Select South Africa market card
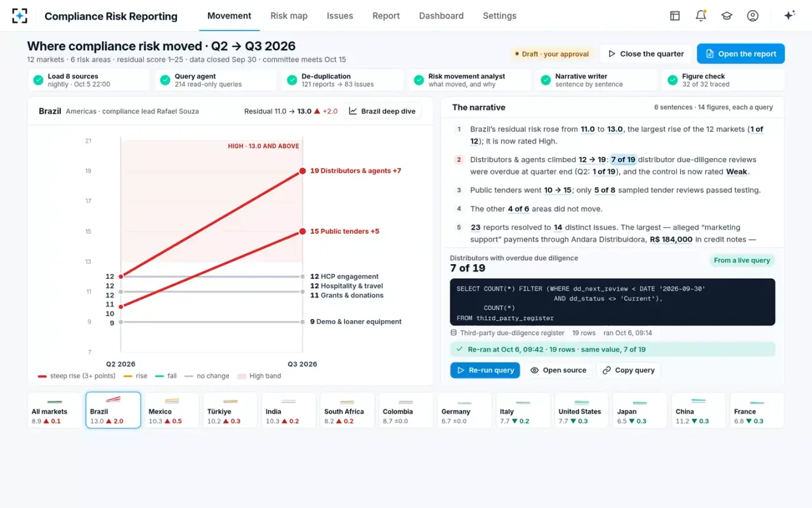Viewport: 812px width, 508px height. 346,410
